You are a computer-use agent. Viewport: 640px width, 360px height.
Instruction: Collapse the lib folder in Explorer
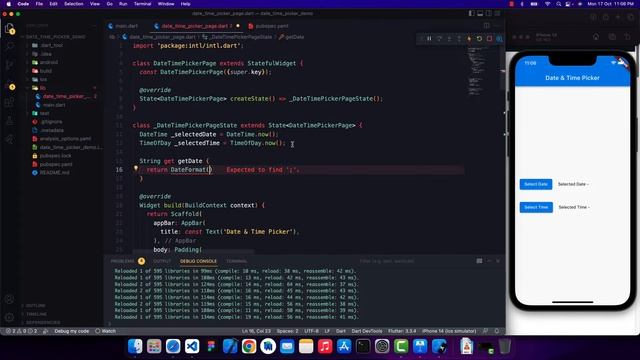42,88
